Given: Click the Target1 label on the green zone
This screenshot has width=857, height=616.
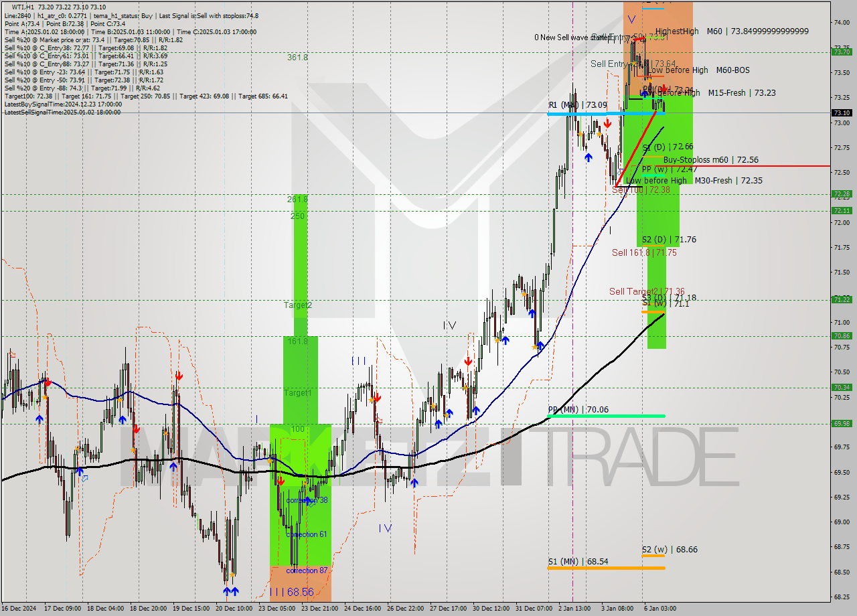Looking at the screenshot, I should click(x=297, y=393).
